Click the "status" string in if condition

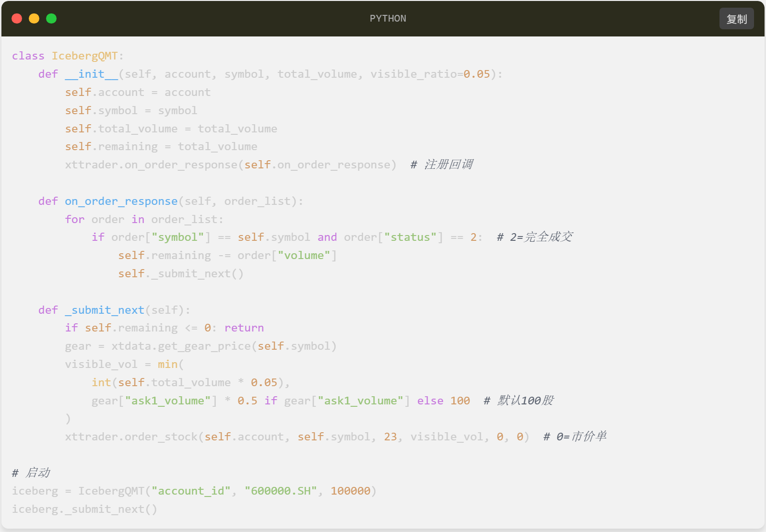click(x=410, y=237)
